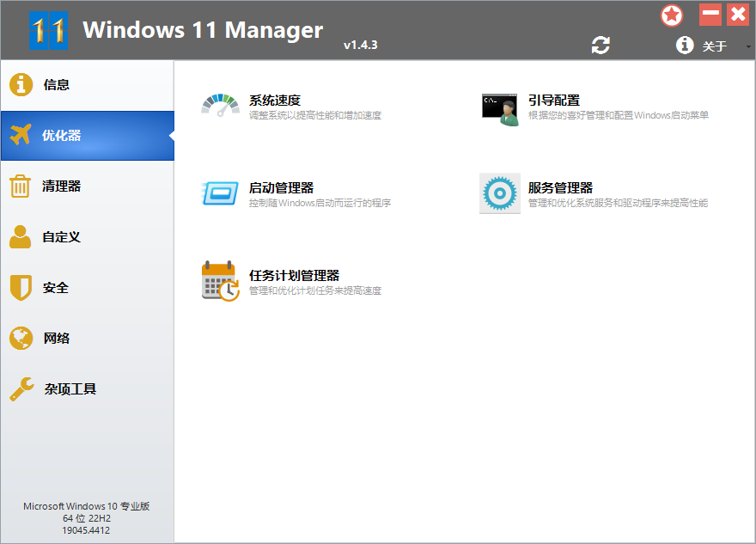
Task: Click the 关于 menu item
Action: point(715,46)
